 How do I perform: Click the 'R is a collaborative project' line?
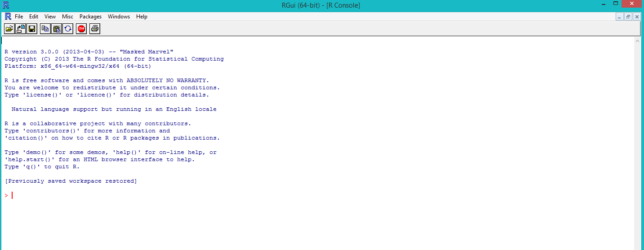coord(98,123)
